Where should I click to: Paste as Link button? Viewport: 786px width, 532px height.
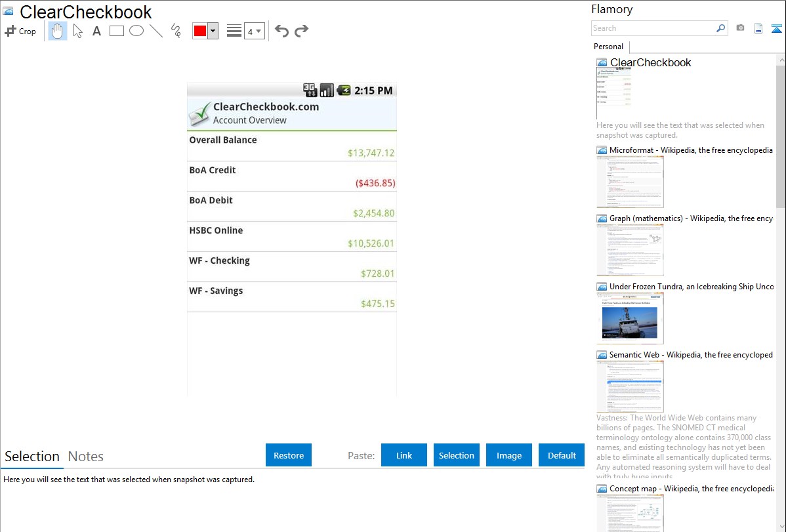pos(404,455)
